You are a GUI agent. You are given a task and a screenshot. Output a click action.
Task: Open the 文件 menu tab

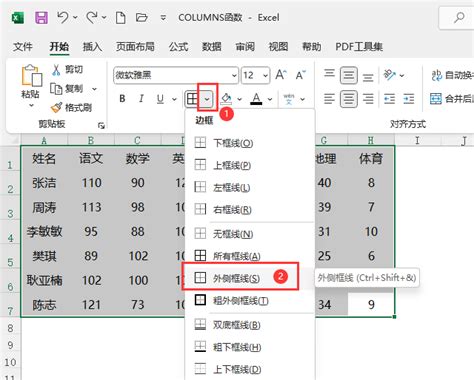(23, 47)
